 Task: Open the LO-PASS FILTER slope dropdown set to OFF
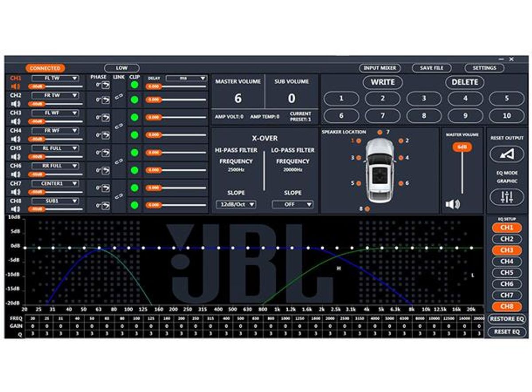(x=293, y=205)
